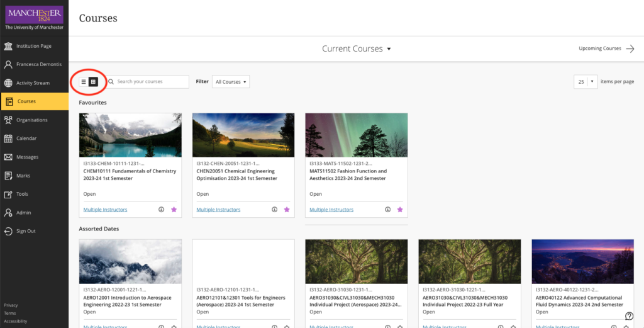Click the Francesca Dementis profile icon
Image resolution: width=644 pixels, height=328 pixels.
8,65
